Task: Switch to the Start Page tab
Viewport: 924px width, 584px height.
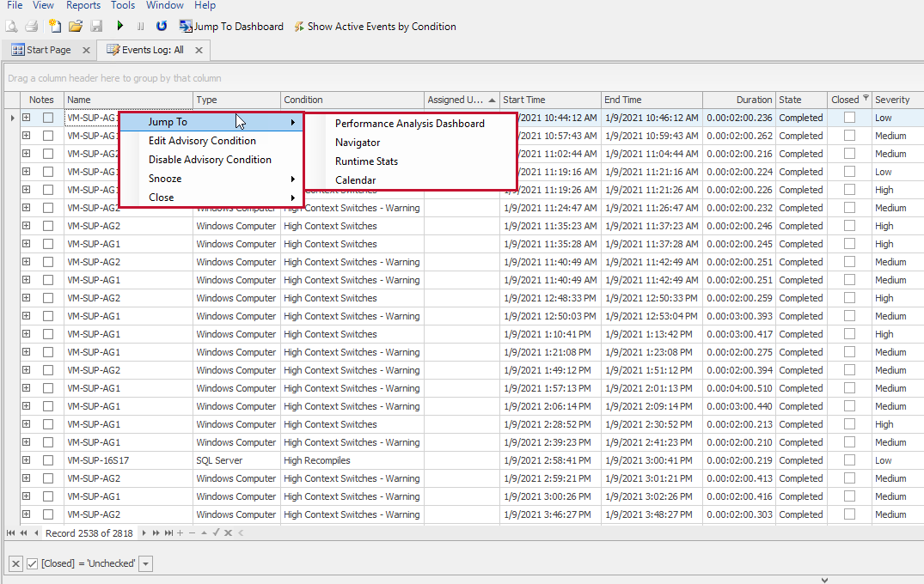Action: point(48,50)
